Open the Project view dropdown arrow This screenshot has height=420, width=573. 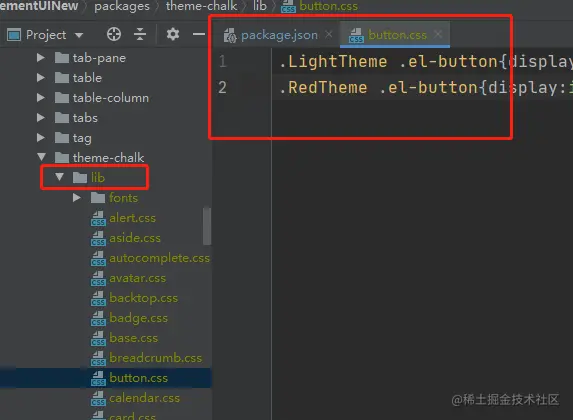(79, 35)
